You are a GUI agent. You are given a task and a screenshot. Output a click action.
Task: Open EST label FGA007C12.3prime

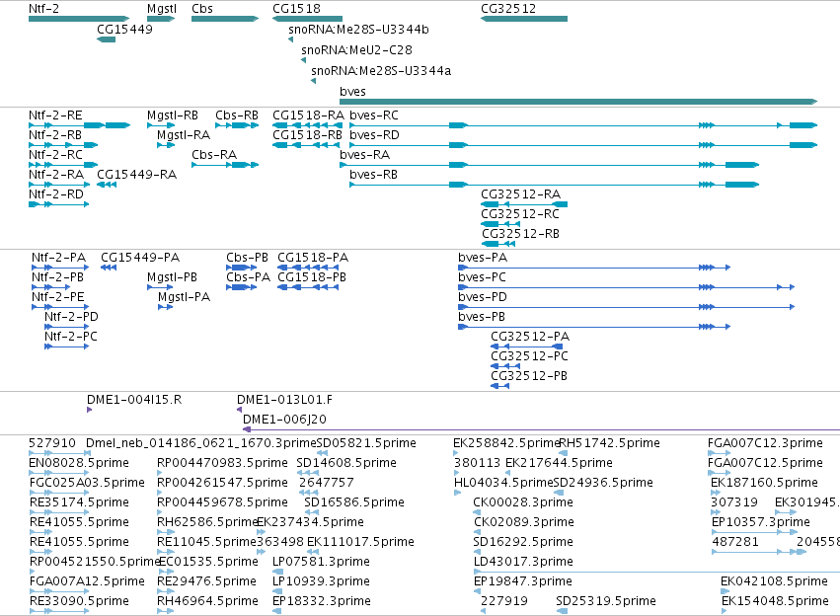(x=766, y=443)
